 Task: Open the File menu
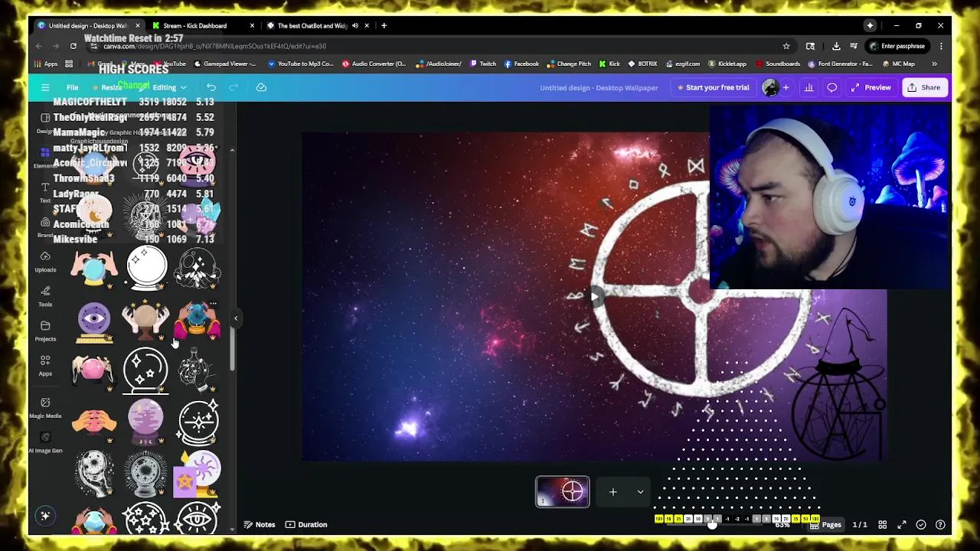72,87
